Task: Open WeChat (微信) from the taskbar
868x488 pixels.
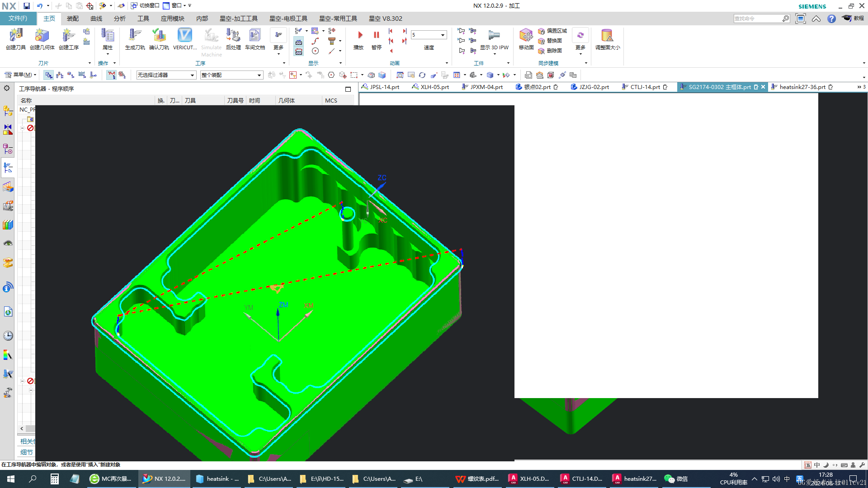Action: [x=677, y=479]
